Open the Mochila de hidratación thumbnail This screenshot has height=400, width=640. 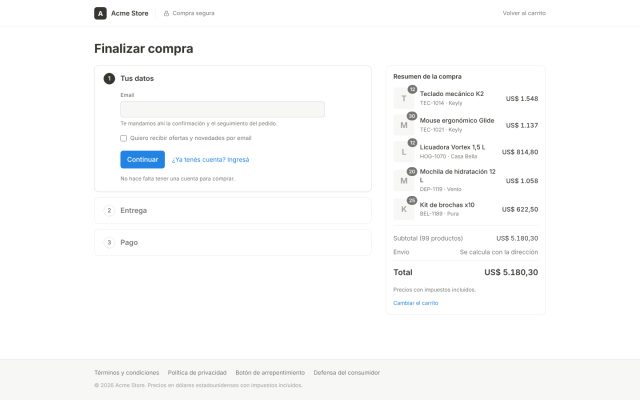(404, 180)
